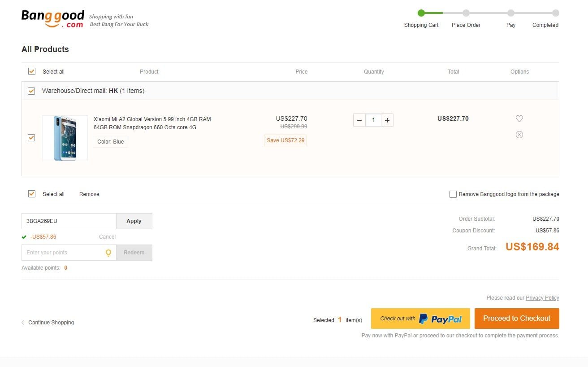Uncheck the Xiaomi Mi A2 item checkbox
This screenshot has height=367, width=588.
tap(31, 138)
